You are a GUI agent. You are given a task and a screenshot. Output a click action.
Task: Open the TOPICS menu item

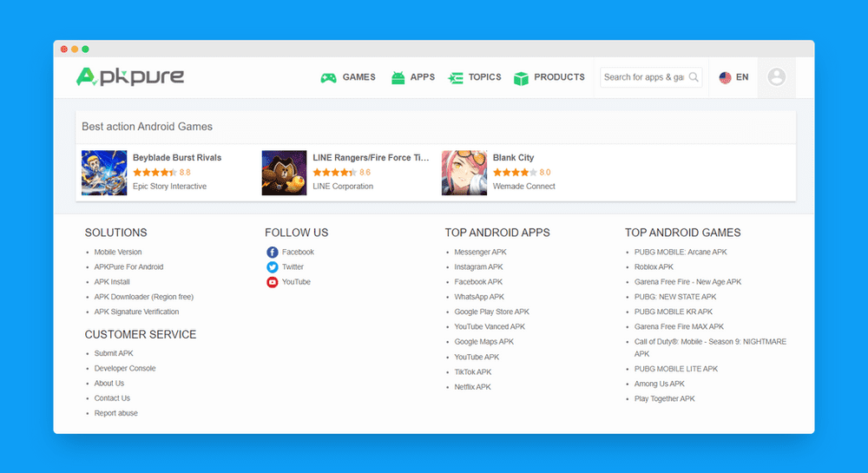[x=484, y=77]
